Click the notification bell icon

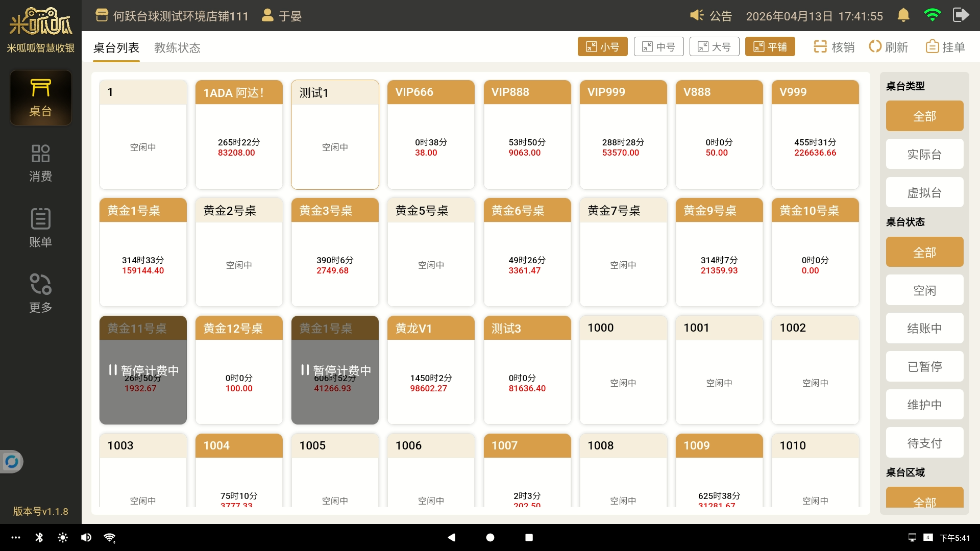click(903, 15)
